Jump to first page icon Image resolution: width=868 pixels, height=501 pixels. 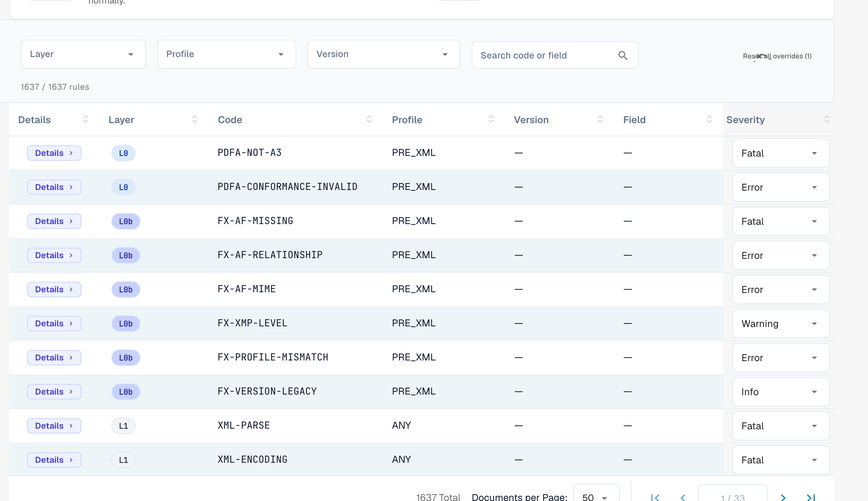click(655, 497)
